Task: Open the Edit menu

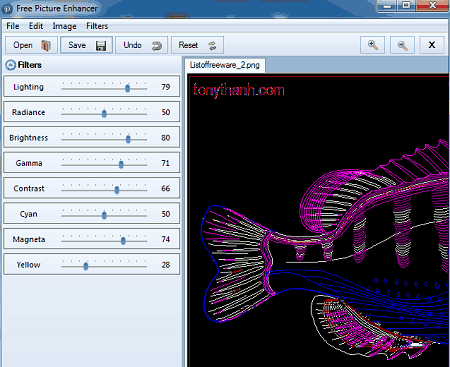Action: point(36,26)
